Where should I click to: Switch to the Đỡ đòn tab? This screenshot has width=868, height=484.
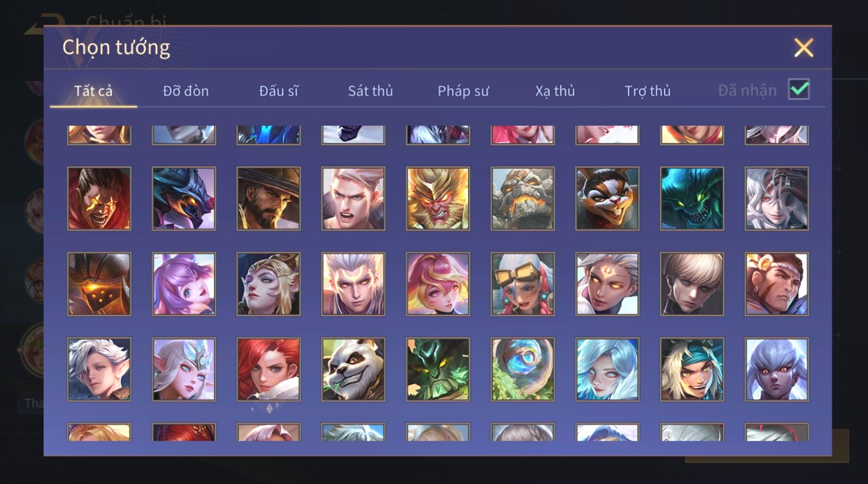coord(186,91)
